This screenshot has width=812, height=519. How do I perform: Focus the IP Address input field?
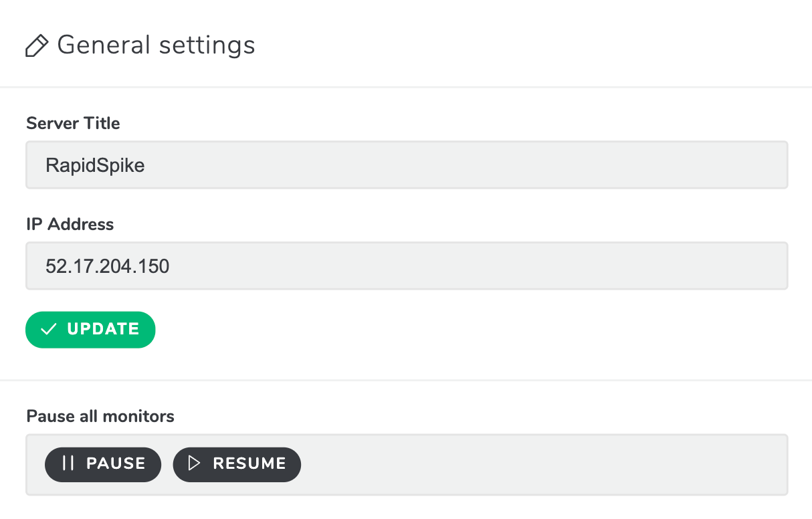click(407, 266)
